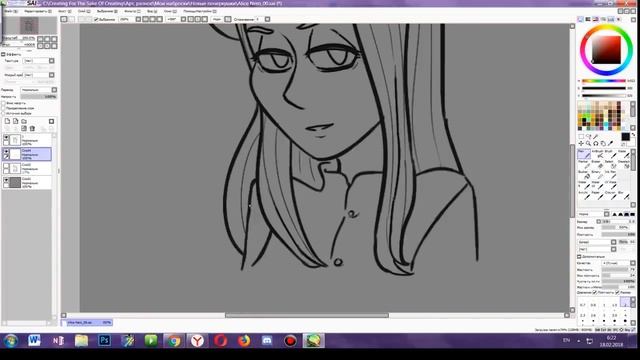640x360 pixels.
Task: Open the brush shape dropdown
Action: click(x=597, y=242)
